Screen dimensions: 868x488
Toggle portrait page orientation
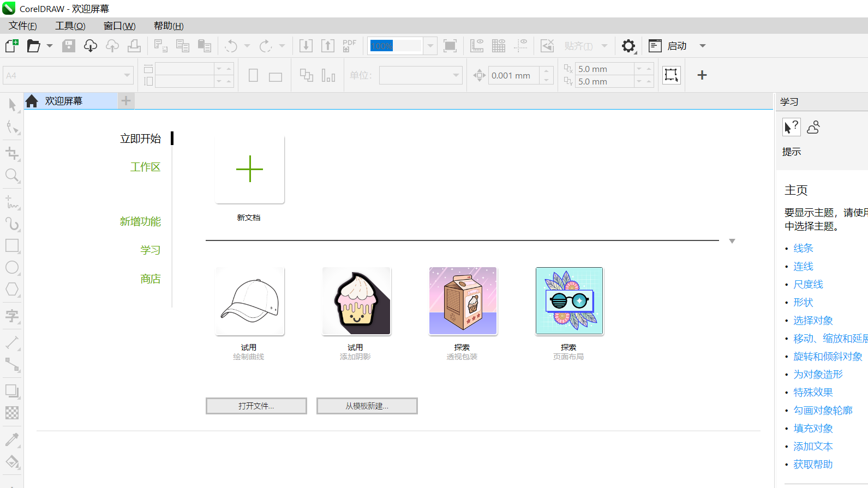click(253, 75)
